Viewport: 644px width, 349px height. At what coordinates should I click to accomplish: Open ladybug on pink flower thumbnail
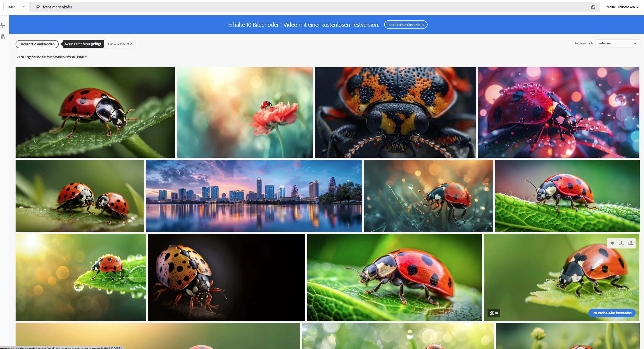point(245,113)
